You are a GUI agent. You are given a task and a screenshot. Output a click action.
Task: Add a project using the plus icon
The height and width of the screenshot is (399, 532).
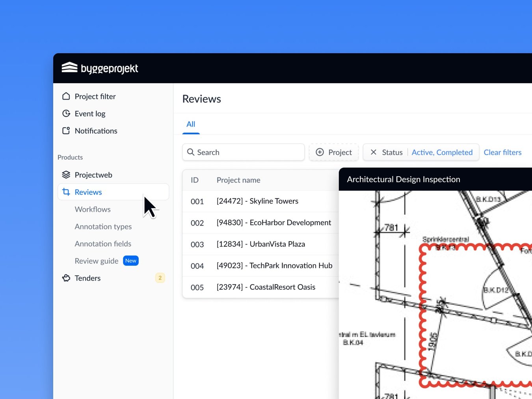320,152
